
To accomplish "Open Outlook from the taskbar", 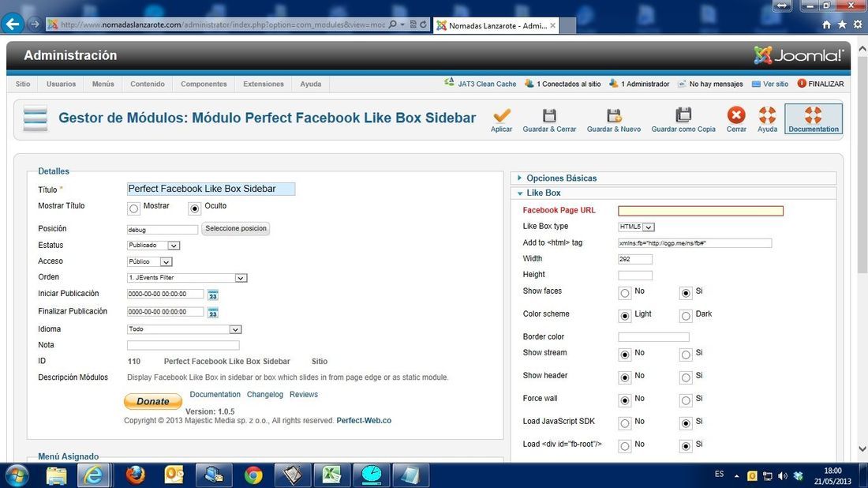I will coord(174,475).
